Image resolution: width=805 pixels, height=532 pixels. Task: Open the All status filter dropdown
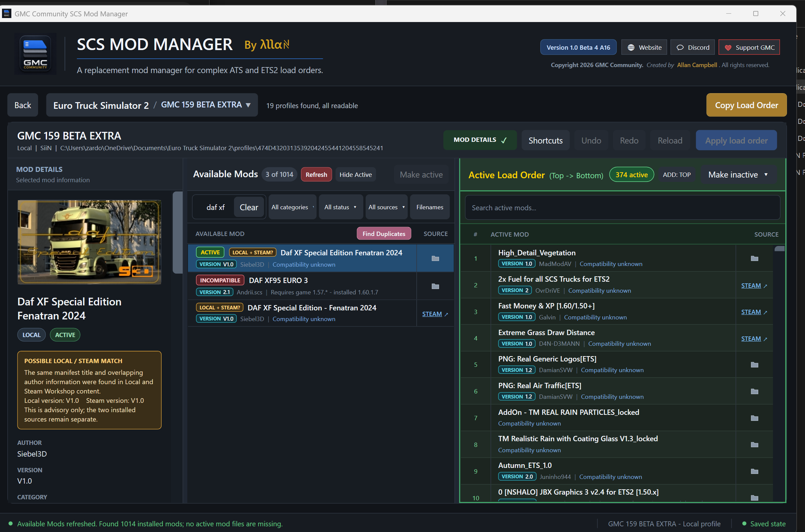pos(340,207)
